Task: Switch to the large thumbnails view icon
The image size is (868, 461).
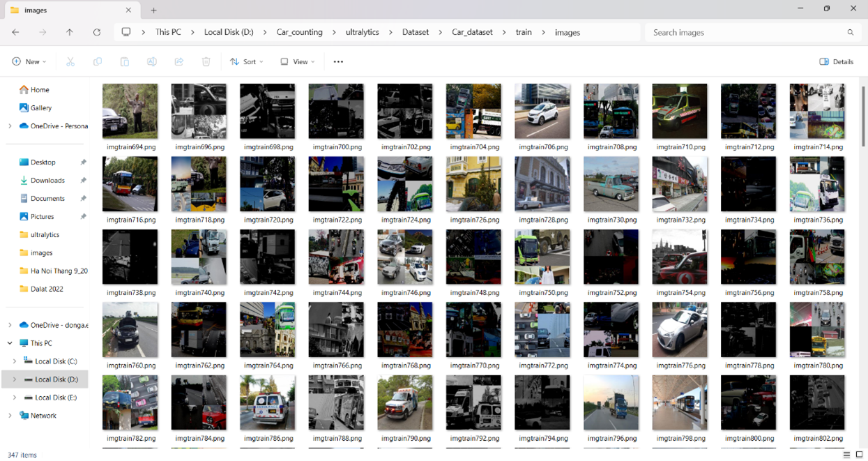Action: point(859,455)
